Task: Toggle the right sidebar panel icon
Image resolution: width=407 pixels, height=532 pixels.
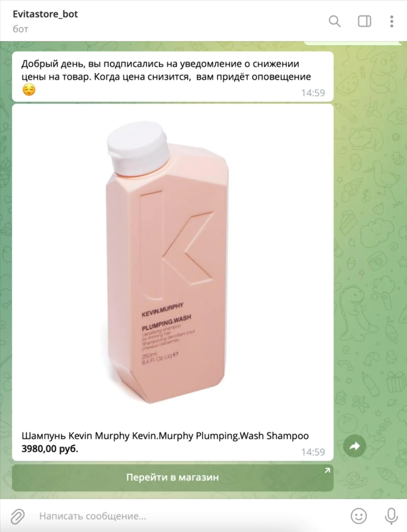Action: tap(364, 21)
